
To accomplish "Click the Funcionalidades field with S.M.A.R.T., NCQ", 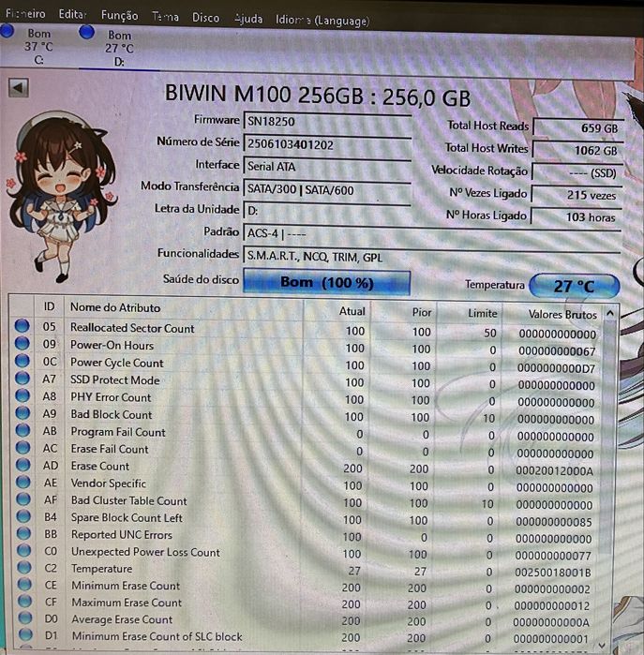I will click(432, 257).
